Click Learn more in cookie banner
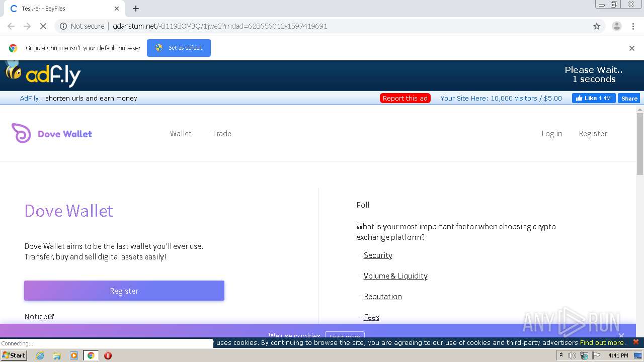 click(x=345, y=336)
